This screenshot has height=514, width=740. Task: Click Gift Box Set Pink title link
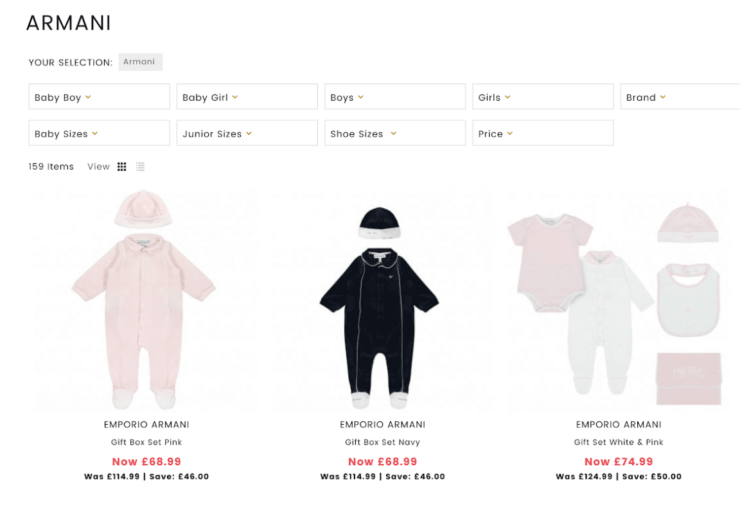[146, 442]
